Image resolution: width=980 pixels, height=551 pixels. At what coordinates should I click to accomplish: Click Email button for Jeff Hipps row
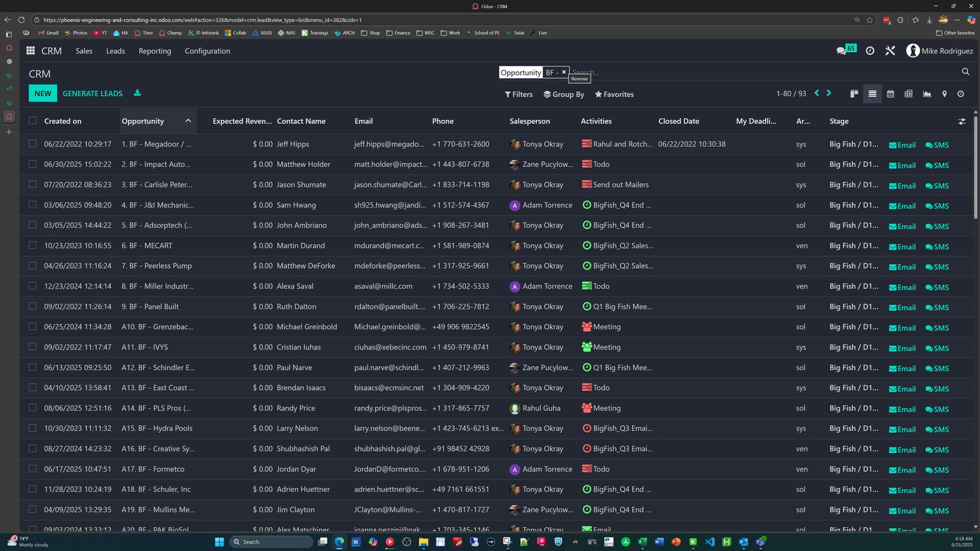[x=902, y=145]
